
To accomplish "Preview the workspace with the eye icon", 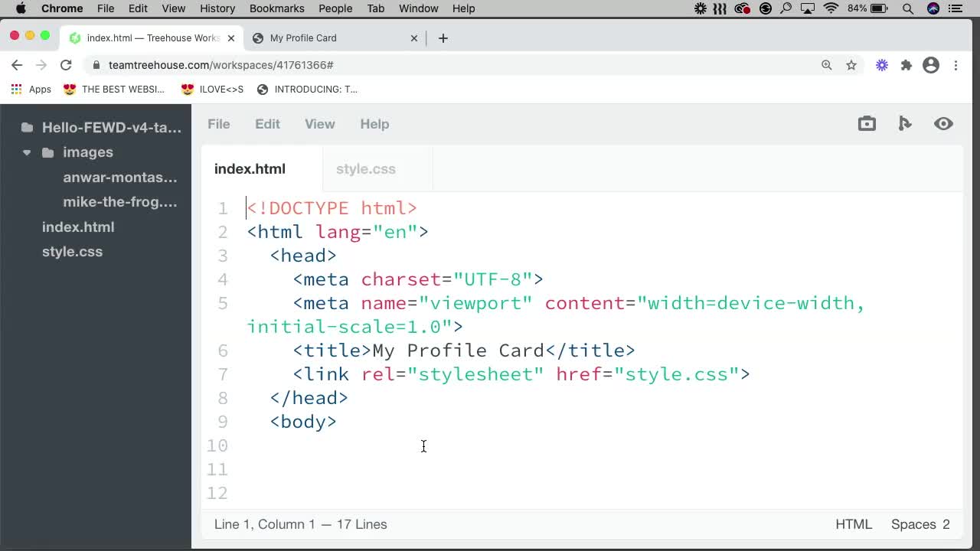I will [943, 123].
